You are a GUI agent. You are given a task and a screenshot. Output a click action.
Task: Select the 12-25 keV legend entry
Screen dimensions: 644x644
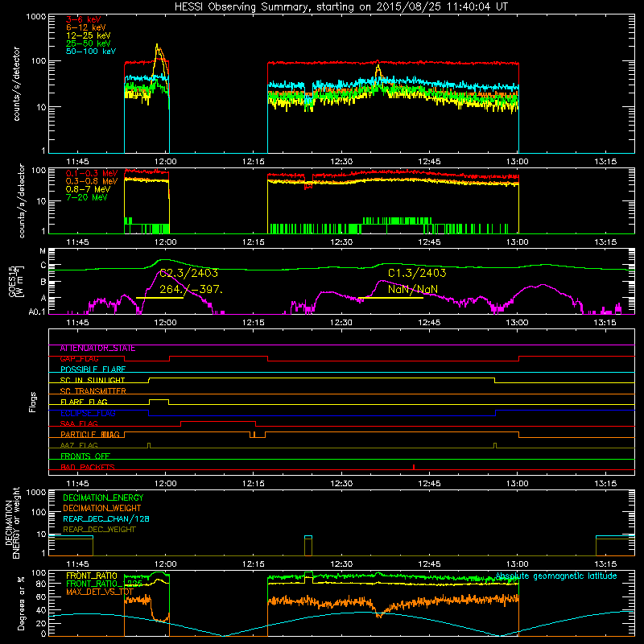(x=89, y=35)
